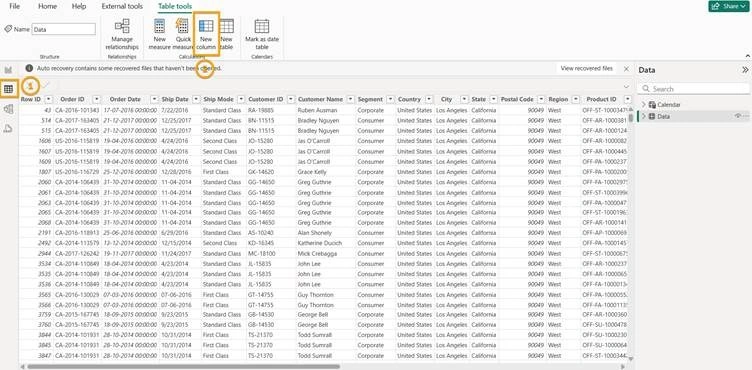
Task: Expand the formula bar with the chevron
Action: [626, 87]
